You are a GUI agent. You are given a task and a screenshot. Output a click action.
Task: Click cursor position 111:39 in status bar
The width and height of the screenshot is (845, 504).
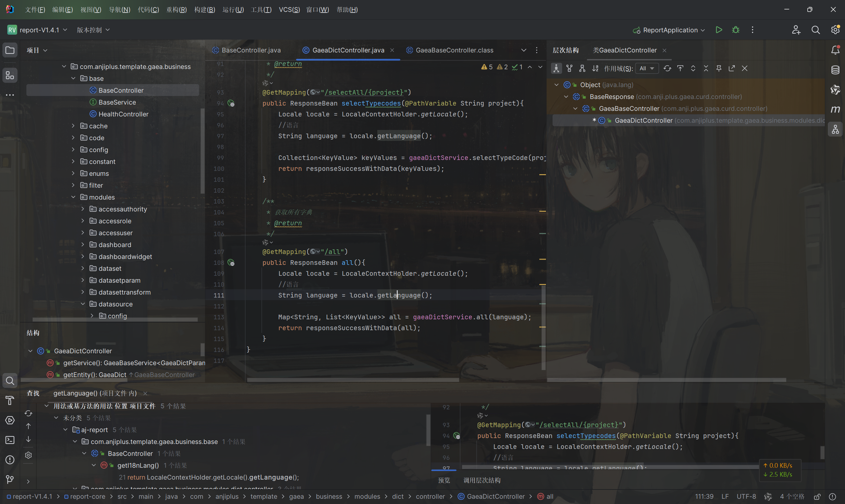(704, 496)
